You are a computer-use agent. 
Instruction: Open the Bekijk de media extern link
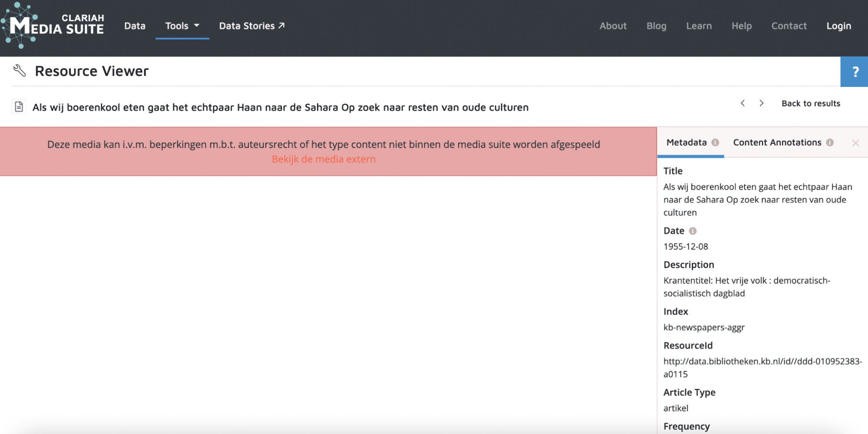[323, 159]
